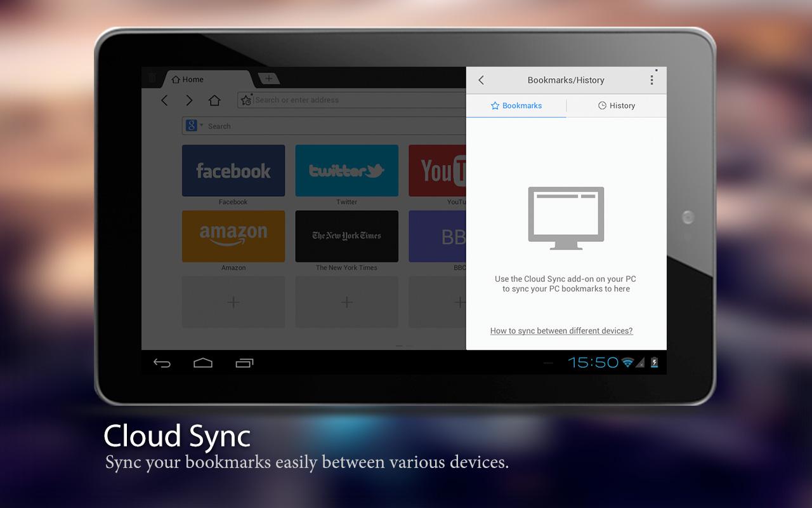Tap the "Amazon" caption under its tile
The width and height of the screenshot is (812, 508).
pyautogui.click(x=233, y=268)
